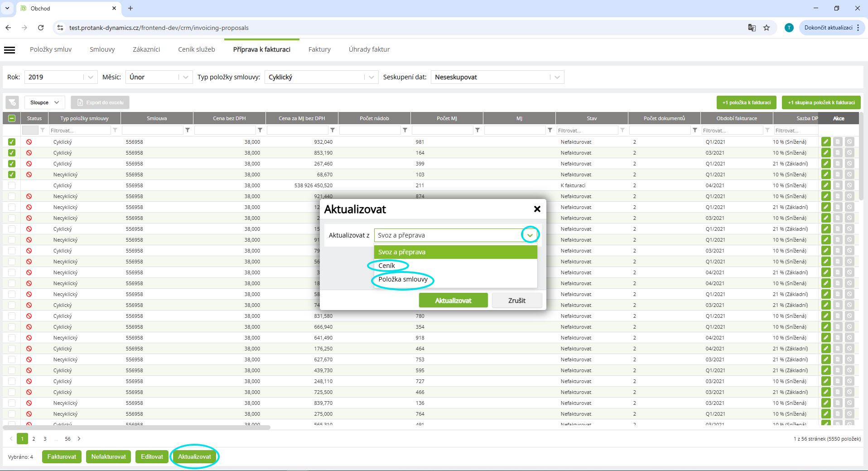Screen dimensions: 868x471
Task: Check the checkbox for row 641,490
Action: click(12, 338)
